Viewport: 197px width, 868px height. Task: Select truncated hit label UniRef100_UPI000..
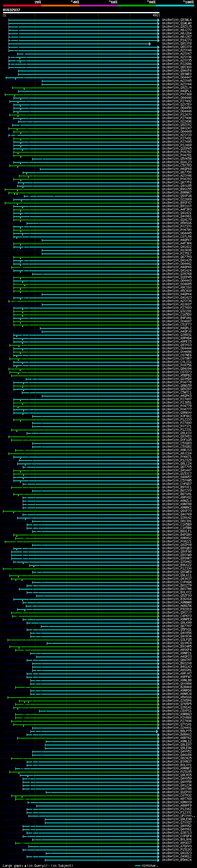pos(178,816)
